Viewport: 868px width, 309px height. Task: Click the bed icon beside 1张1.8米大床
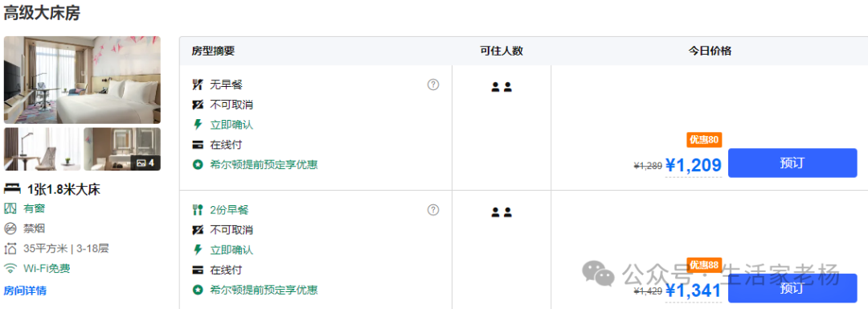(11, 189)
